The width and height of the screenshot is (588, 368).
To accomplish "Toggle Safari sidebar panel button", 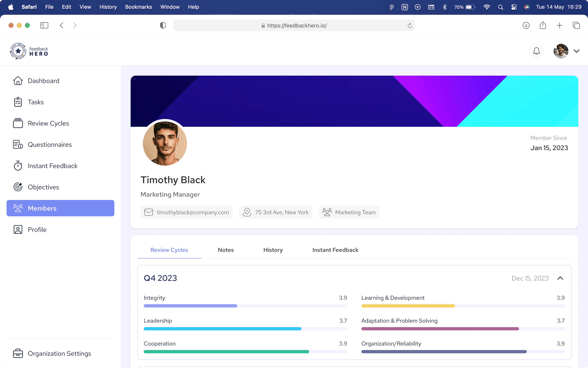I will point(44,25).
